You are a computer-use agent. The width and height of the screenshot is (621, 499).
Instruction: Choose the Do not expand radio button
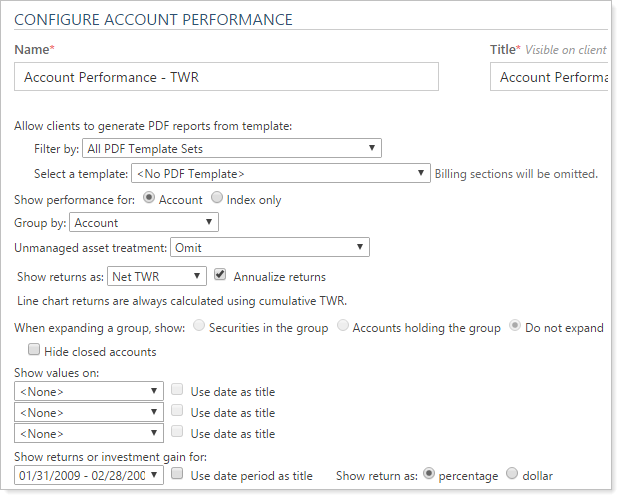coord(515,326)
